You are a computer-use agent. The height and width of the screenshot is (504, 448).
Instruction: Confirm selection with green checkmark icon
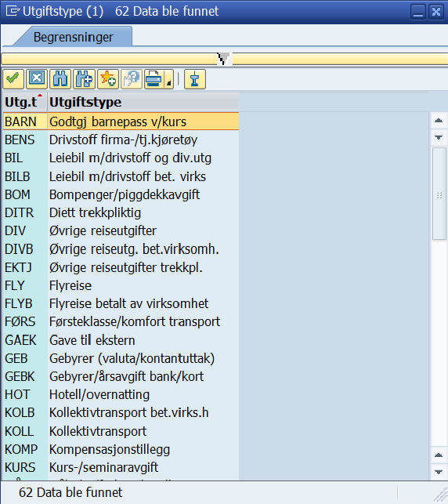point(13,78)
